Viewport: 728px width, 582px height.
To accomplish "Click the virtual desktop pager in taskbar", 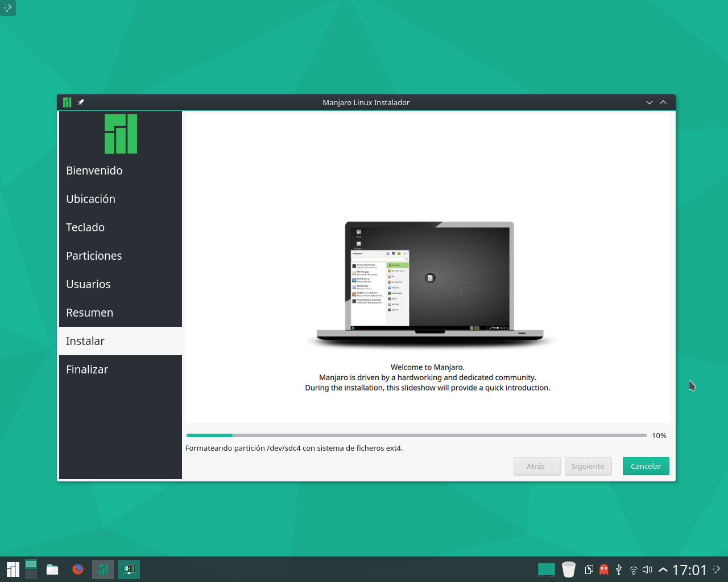I will 31,569.
